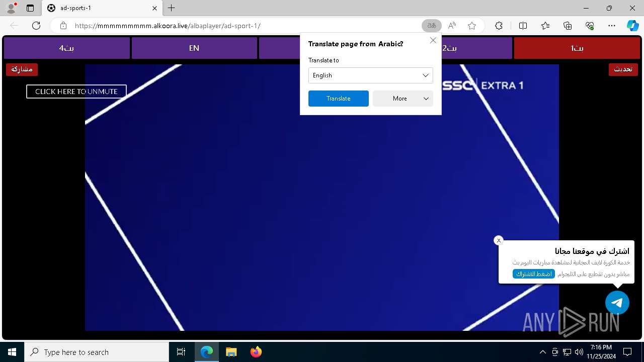The image size is (644, 362).
Task: Open the tab actions menu icon
Action: tap(30, 8)
